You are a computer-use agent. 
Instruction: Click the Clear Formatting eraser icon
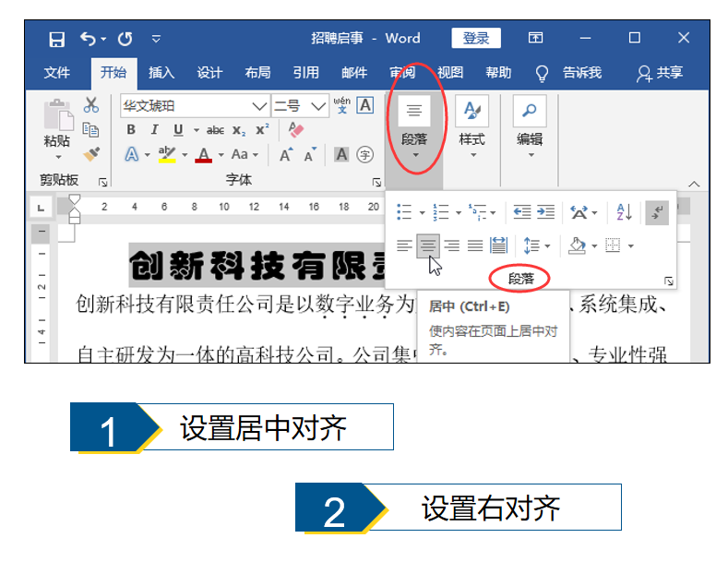pyautogui.click(x=295, y=129)
